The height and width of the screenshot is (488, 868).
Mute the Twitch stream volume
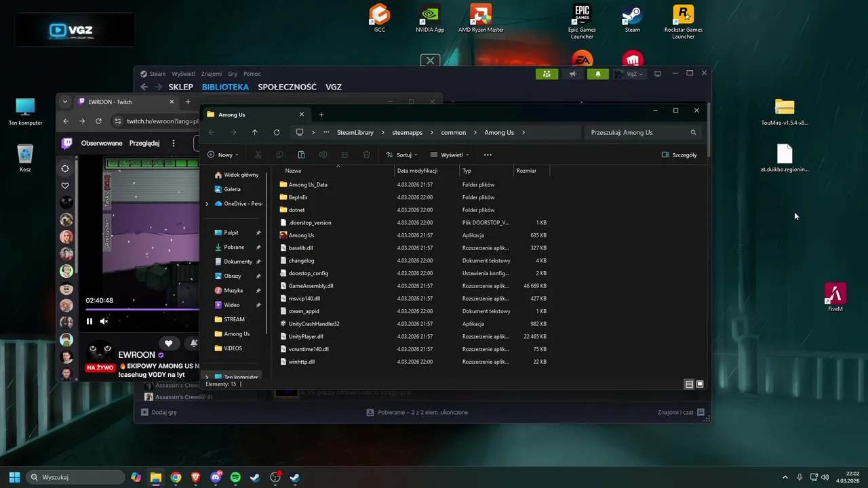[x=104, y=321]
